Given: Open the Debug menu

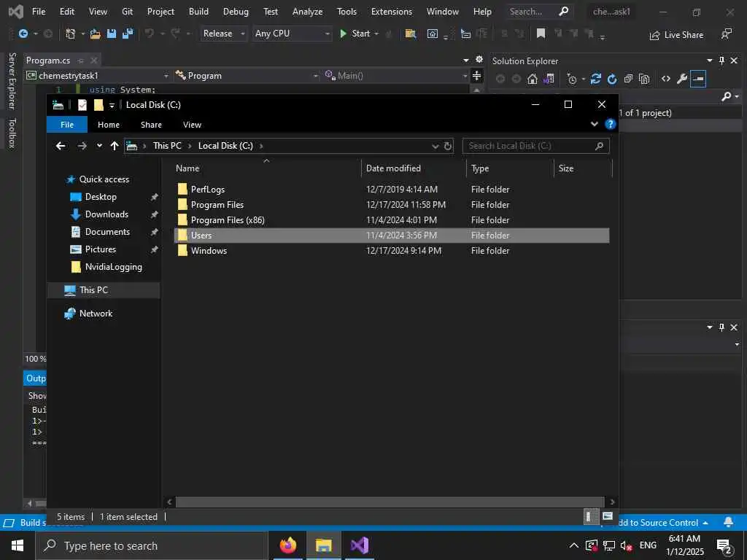Looking at the screenshot, I should [236, 12].
